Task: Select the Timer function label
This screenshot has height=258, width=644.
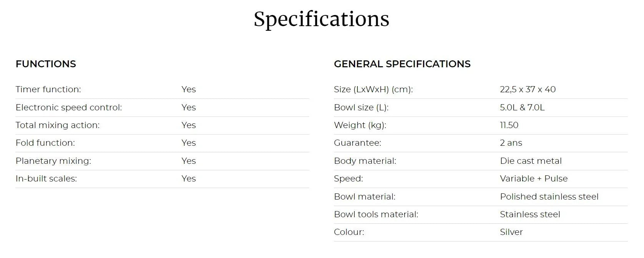Action: coord(48,90)
